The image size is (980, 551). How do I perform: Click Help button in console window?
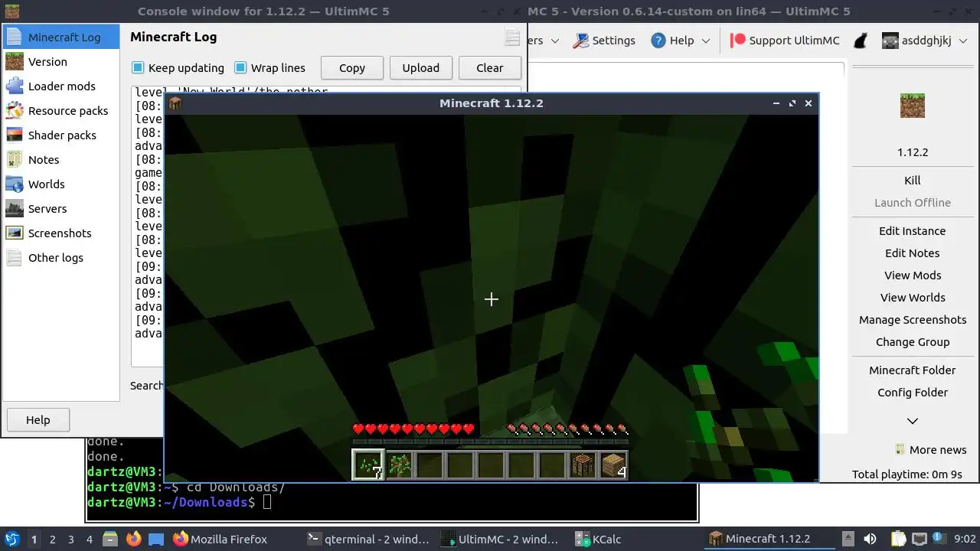pos(38,420)
